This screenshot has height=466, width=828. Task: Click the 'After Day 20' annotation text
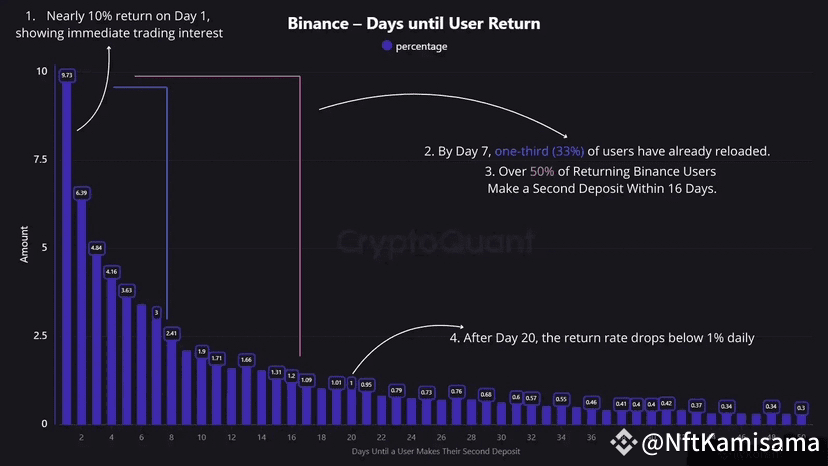tap(602, 338)
